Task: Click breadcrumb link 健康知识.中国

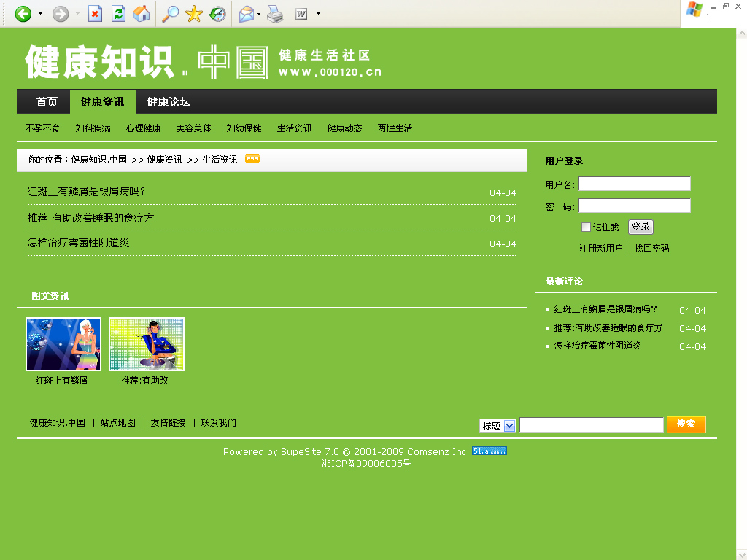Action: tap(99, 160)
